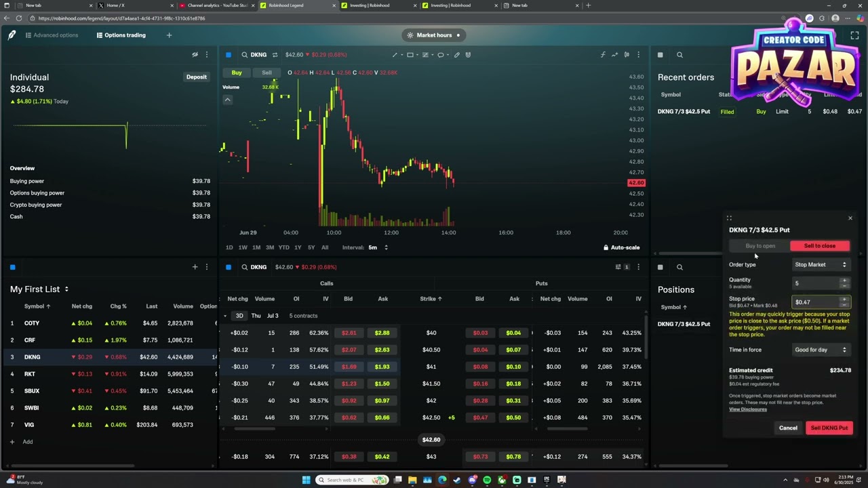
Task: Select 1D chart range
Action: coord(229,247)
